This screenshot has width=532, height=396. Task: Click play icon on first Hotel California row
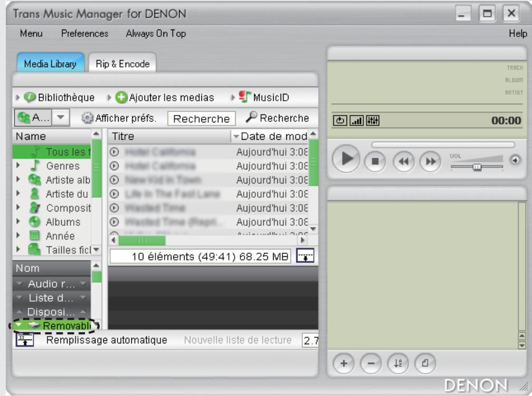click(114, 152)
